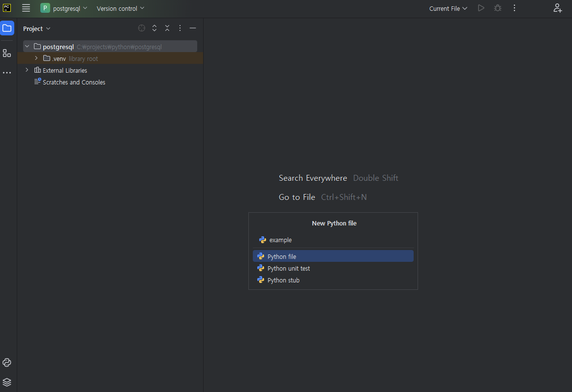
Task: Toggle the Project tool window folder icon
Action: (7, 28)
